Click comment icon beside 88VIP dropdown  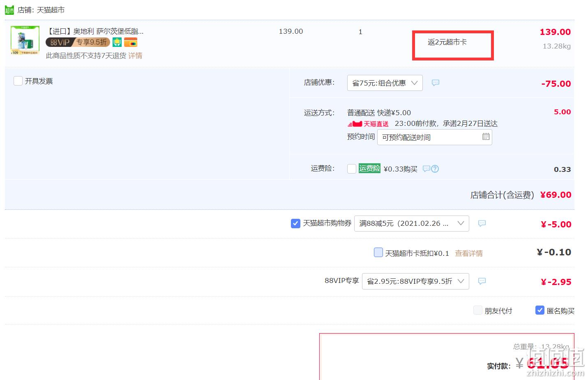[482, 281]
